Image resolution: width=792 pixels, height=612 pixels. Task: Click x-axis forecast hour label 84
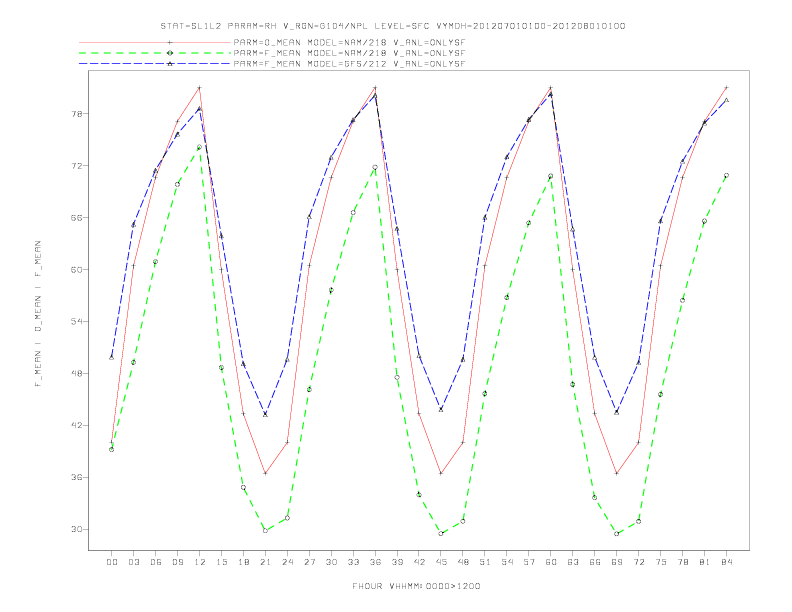click(726, 562)
